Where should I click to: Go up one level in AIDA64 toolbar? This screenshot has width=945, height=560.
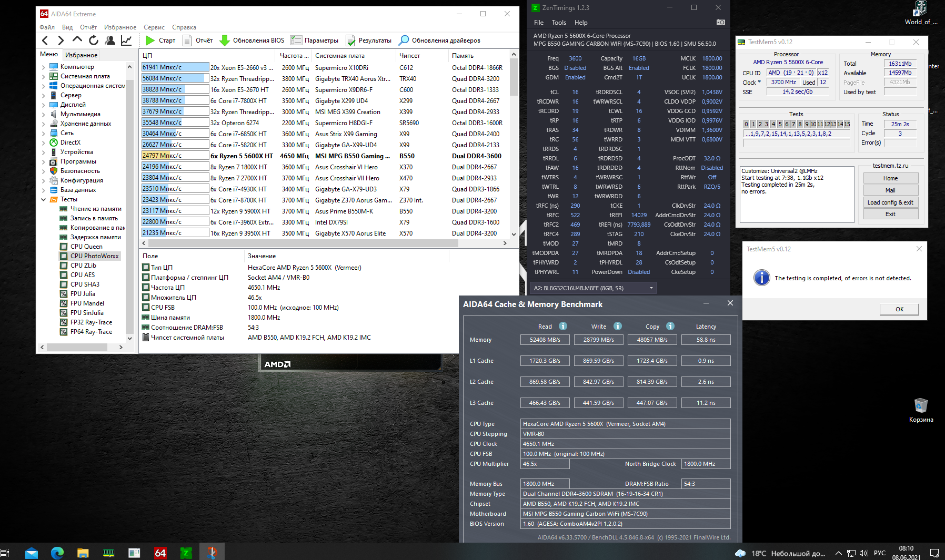(77, 40)
